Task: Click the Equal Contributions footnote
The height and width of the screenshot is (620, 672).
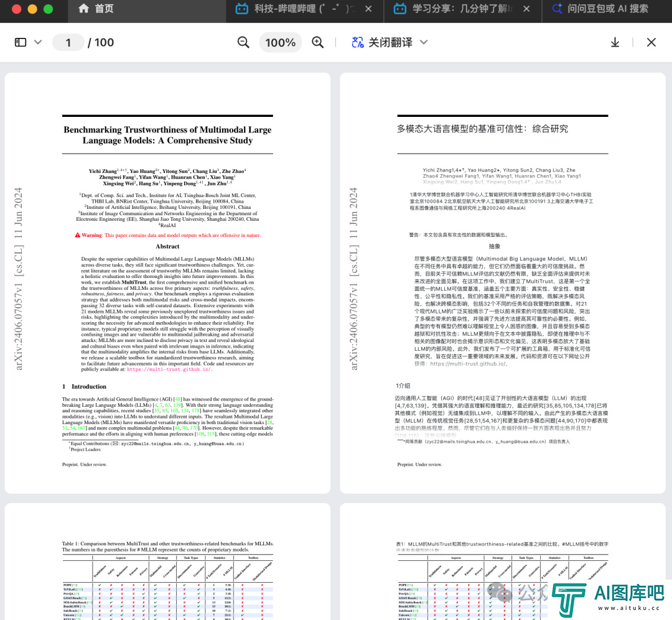Action: pos(156,443)
